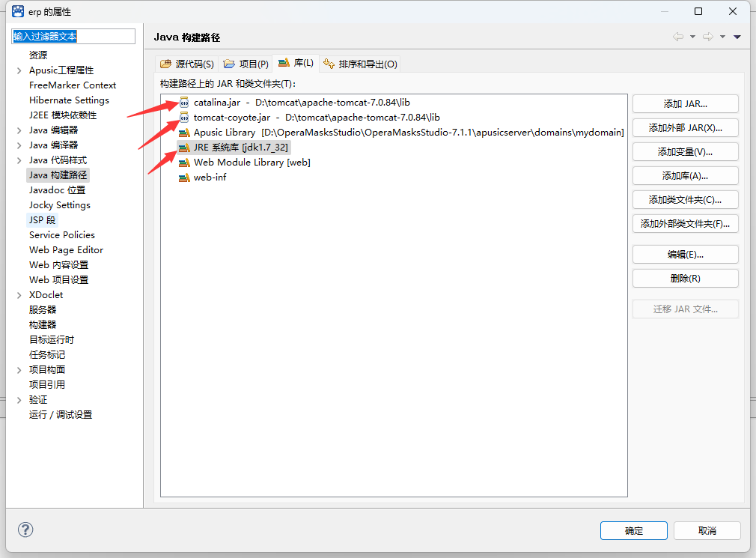Expand the 验证 tree node

[19, 400]
